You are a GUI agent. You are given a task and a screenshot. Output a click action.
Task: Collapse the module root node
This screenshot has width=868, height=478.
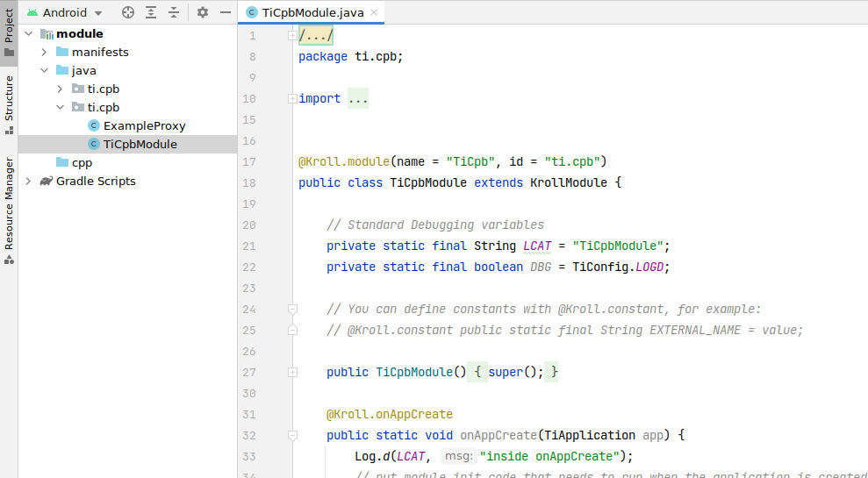coord(28,33)
